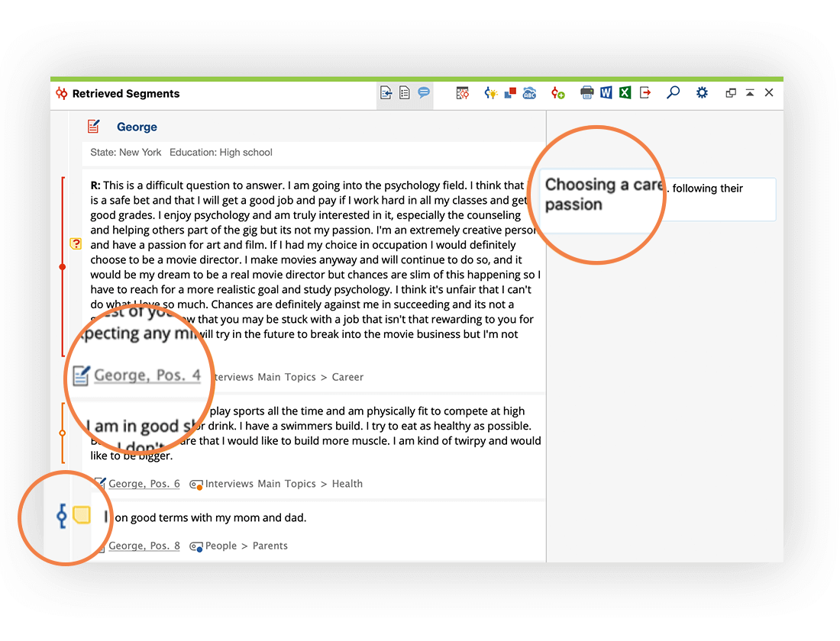This screenshot has width=840, height=641.
Task: Open the George document name
Action: tap(137, 127)
